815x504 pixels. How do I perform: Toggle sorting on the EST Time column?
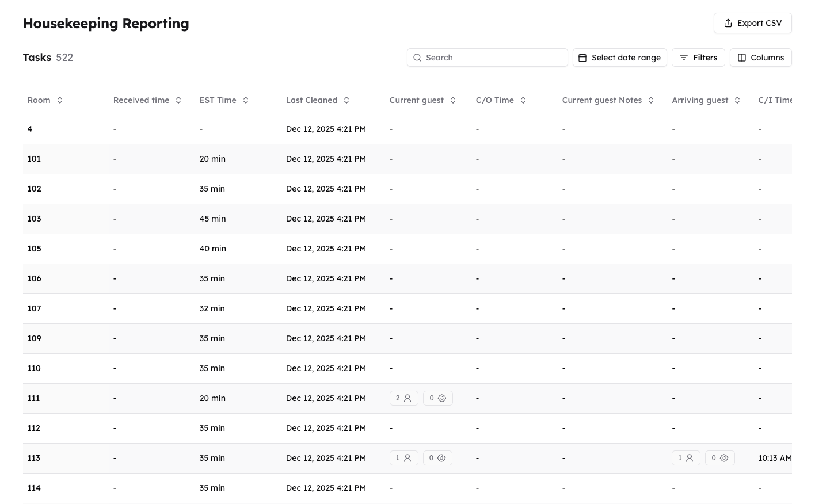[245, 100]
